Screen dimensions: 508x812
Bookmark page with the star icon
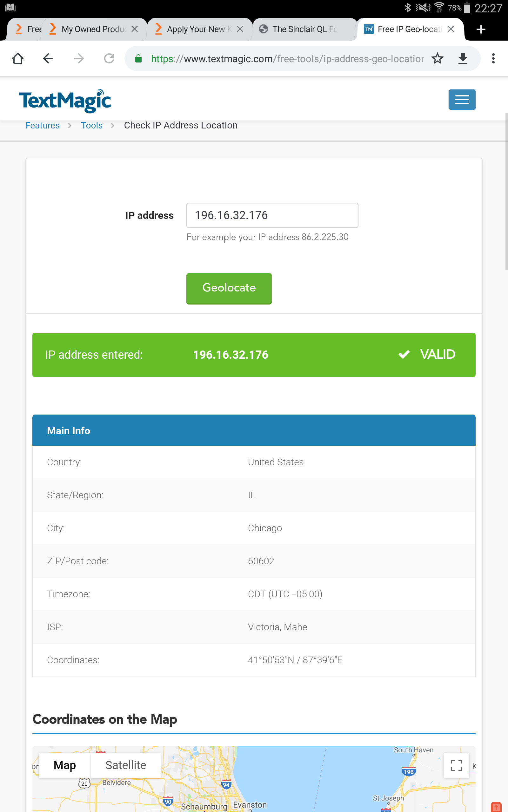pos(438,58)
